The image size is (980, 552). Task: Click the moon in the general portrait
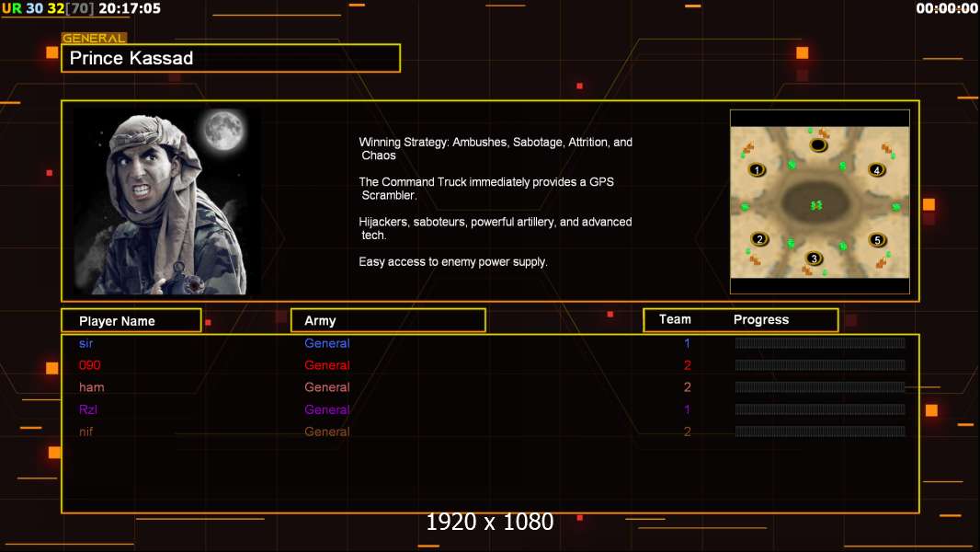(x=223, y=130)
